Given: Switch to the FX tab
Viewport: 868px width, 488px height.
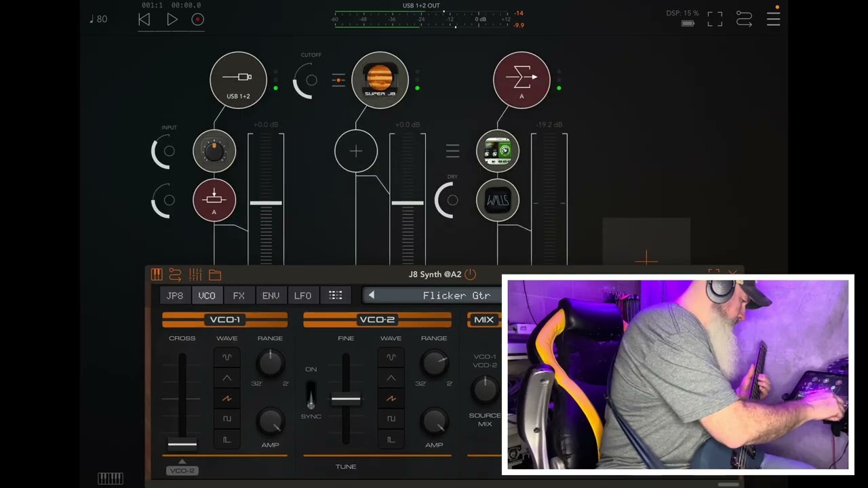Looking at the screenshot, I should pos(239,296).
